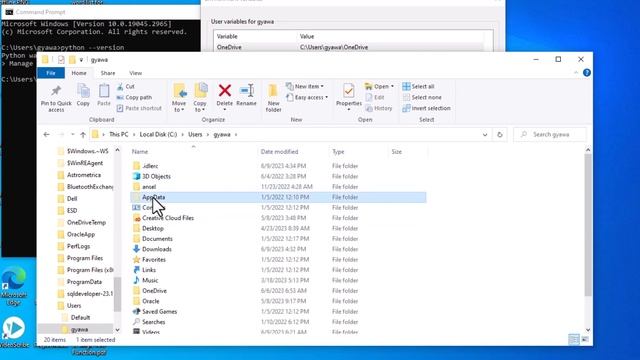Select ProgramData in navigation pane
Image resolution: width=640 pixels, height=360 pixels.
pyautogui.click(x=84, y=282)
